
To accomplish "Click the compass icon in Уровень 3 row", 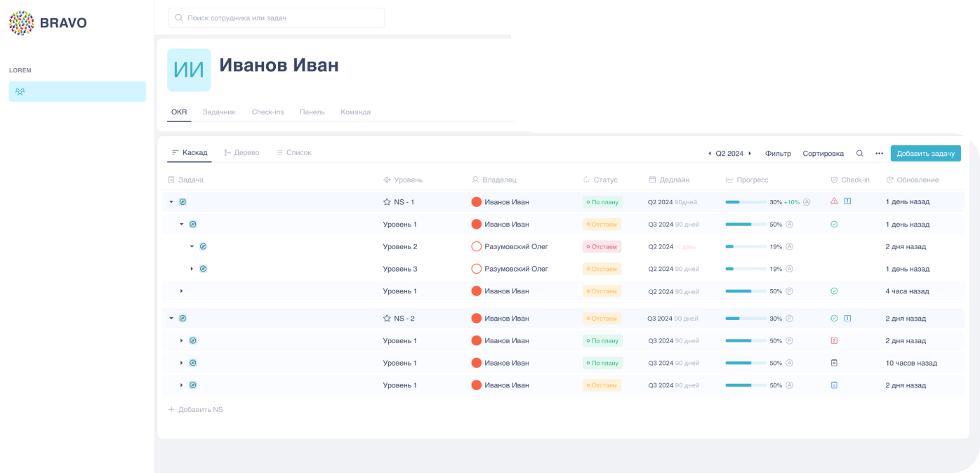I will coord(203,269).
